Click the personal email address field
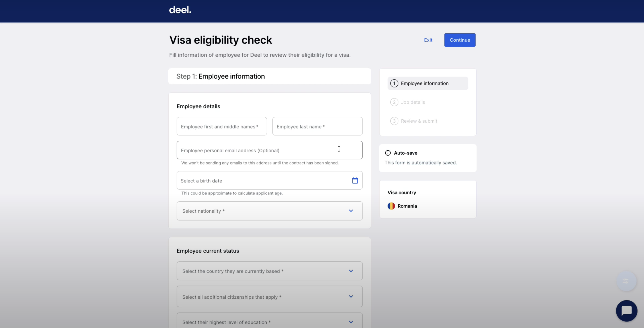Image resolution: width=644 pixels, height=328 pixels. (x=270, y=150)
